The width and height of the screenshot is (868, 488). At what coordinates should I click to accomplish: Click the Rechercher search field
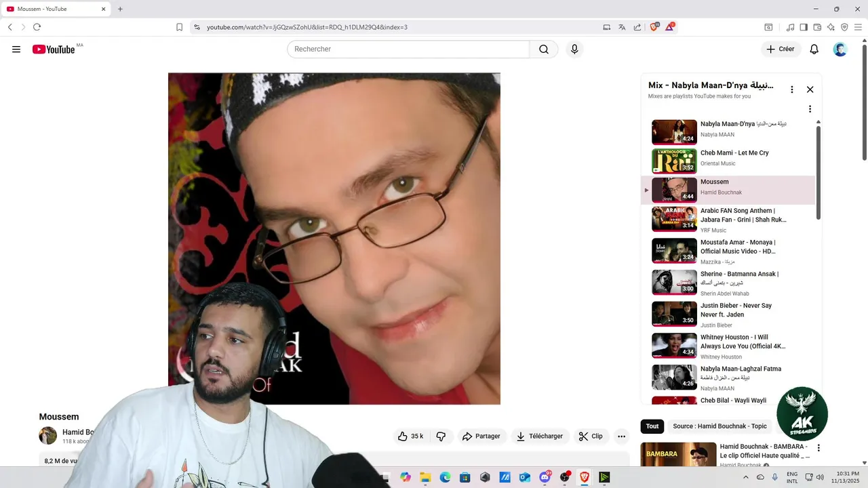[x=408, y=49]
